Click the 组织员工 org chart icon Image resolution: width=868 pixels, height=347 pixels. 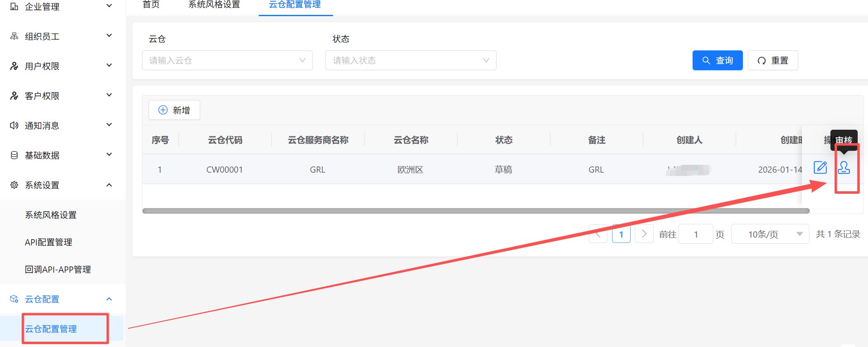(x=14, y=36)
